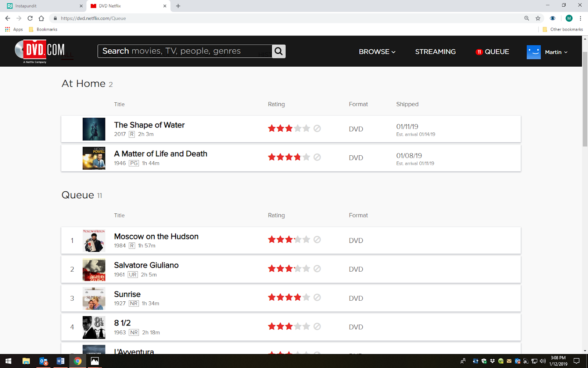This screenshot has height=368, width=588.
Task: Click the page vertical scrollbar thumb
Action: [585, 99]
